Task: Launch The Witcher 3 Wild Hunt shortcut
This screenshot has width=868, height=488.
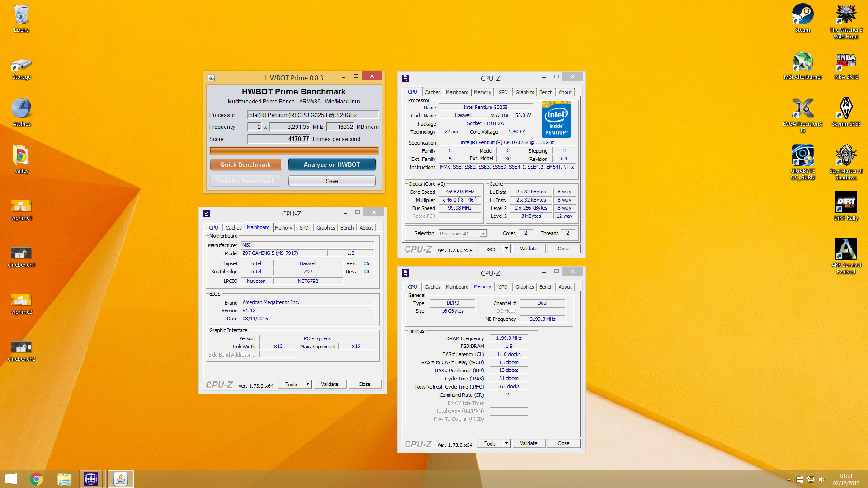Action: 846,21
